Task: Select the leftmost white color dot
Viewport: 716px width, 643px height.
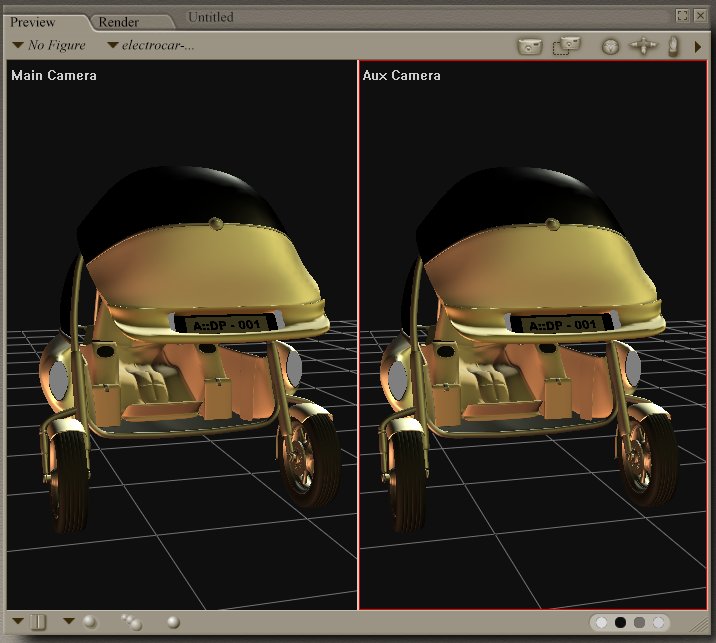Action: coord(602,622)
